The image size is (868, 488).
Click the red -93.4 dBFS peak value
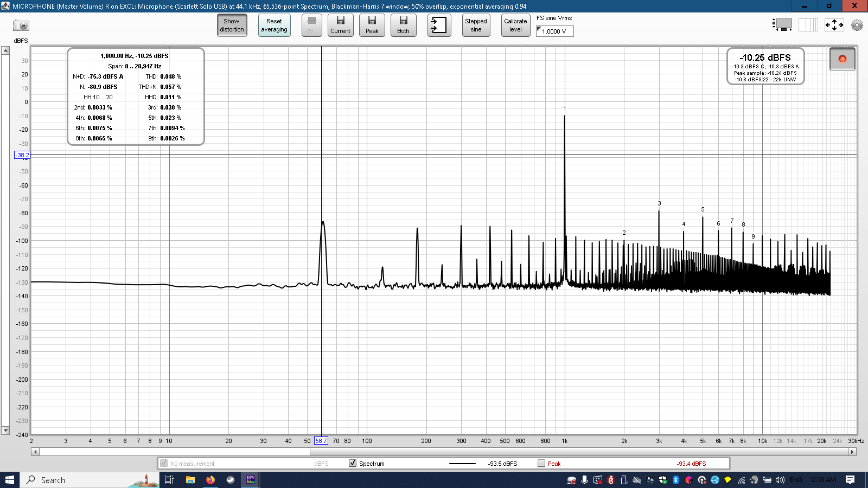point(691,464)
